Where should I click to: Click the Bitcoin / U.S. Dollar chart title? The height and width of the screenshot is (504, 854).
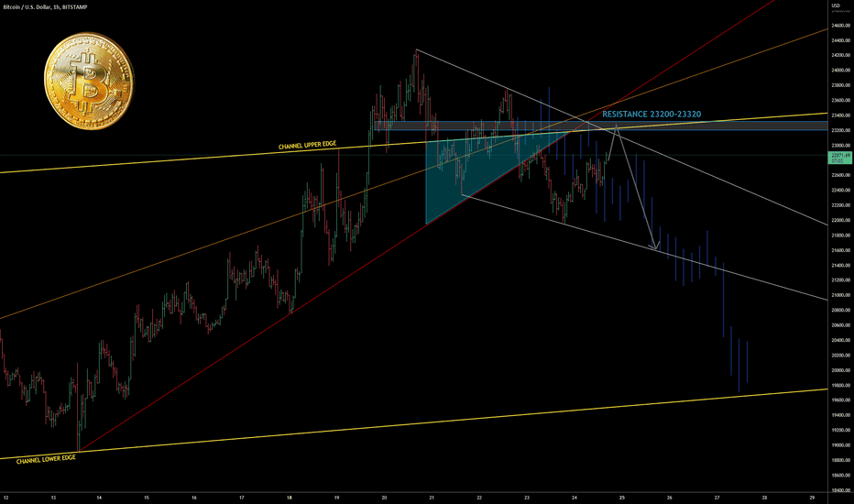45,7
